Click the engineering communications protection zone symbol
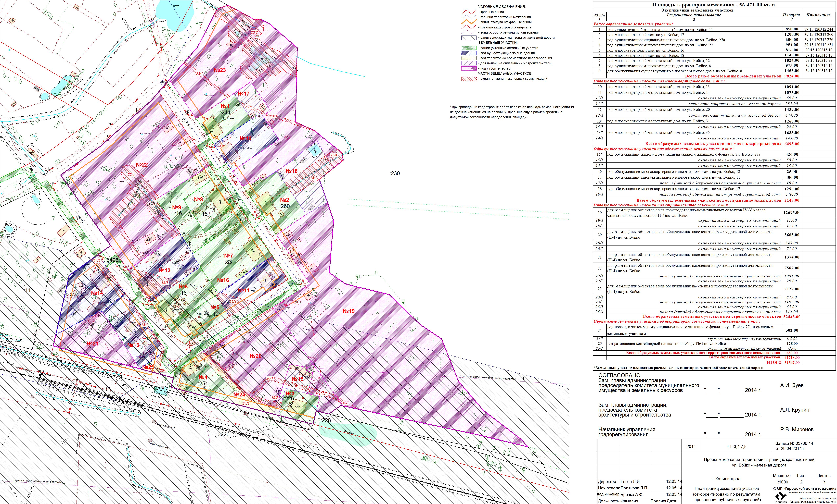This screenshot has width=837, height=504. point(468,79)
